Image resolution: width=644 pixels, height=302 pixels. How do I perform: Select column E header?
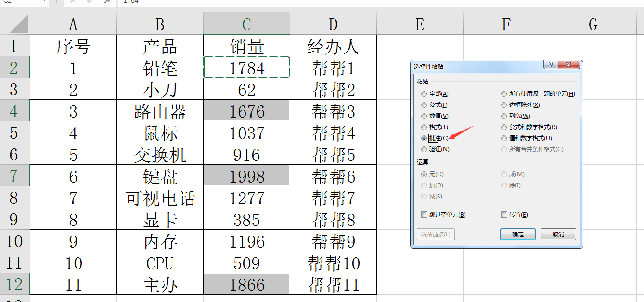(420, 24)
